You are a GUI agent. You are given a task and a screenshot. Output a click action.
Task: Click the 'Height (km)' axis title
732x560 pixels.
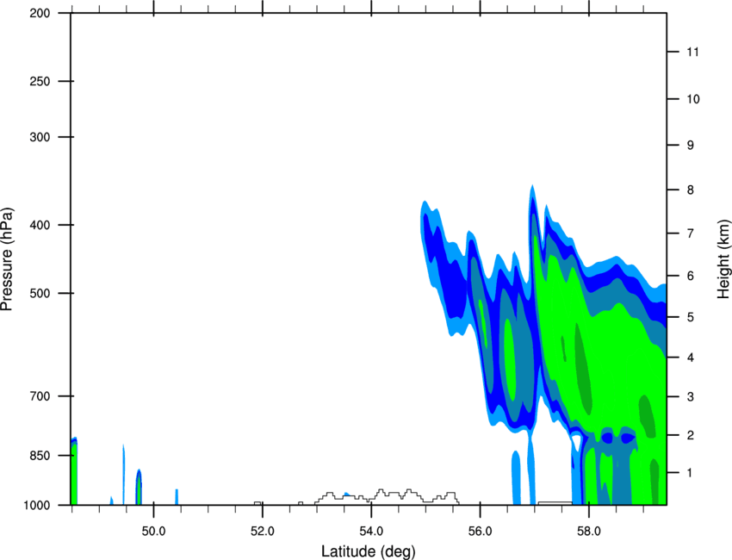[x=723, y=259]
